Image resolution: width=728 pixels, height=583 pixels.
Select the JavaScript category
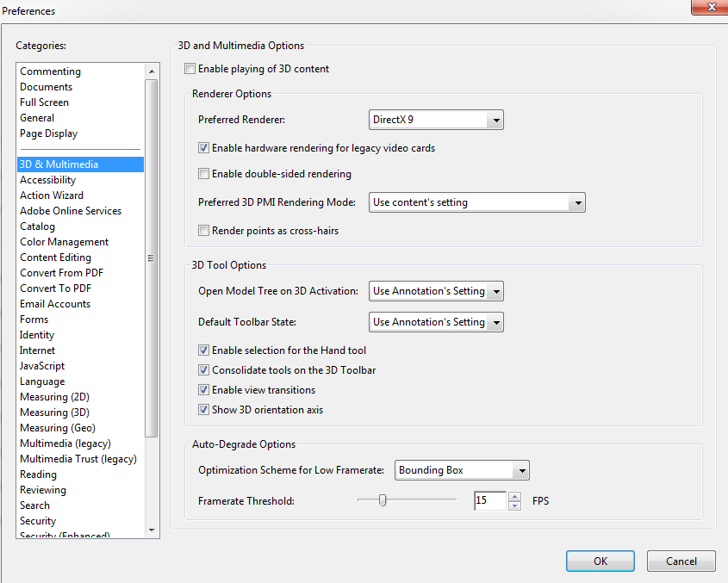click(42, 365)
